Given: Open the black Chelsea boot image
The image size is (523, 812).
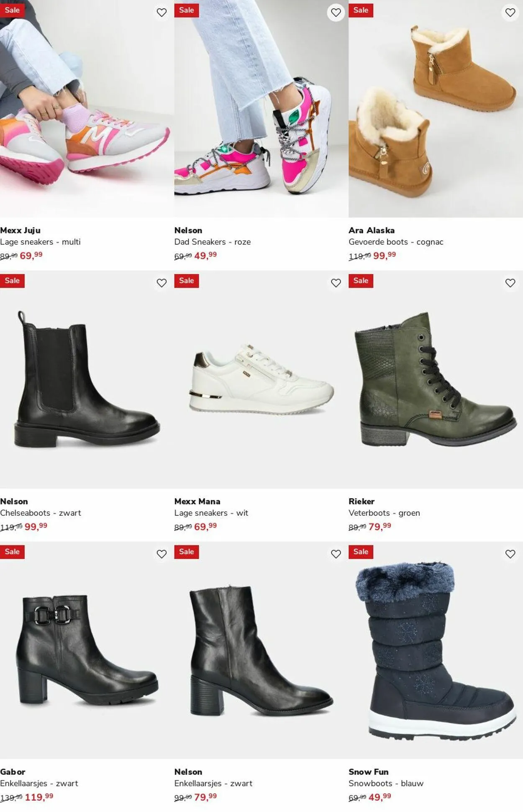Looking at the screenshot, I should tap(87, 380).
